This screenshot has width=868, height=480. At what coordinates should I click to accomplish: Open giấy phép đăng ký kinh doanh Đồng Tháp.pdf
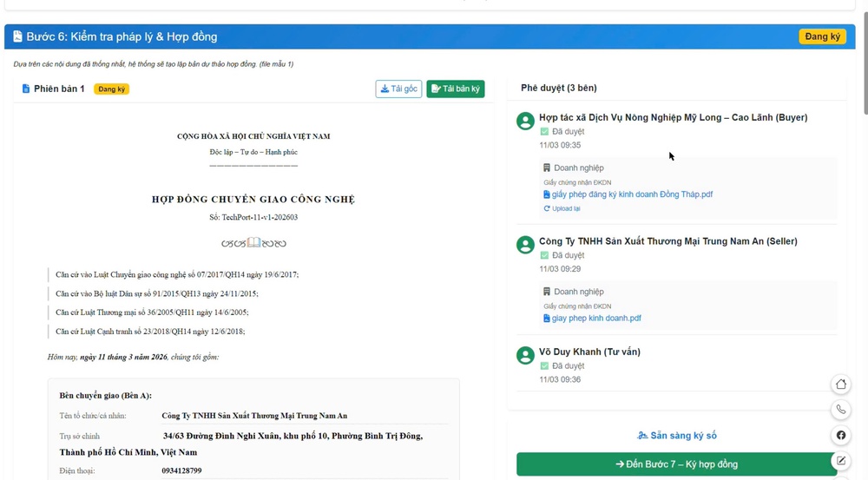(x=631, y=194)
